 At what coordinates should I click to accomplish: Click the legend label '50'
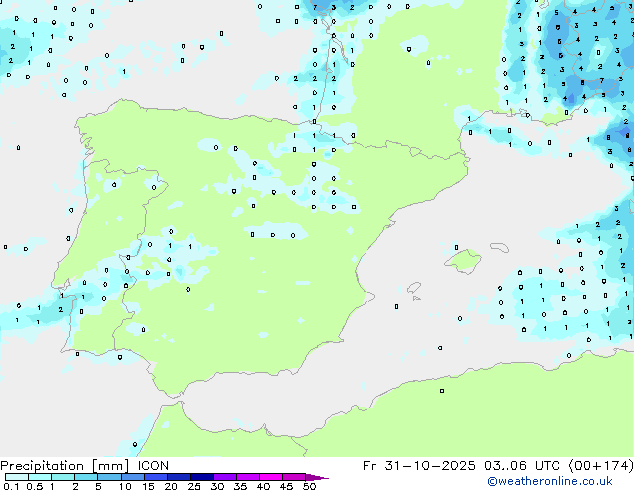309,486
